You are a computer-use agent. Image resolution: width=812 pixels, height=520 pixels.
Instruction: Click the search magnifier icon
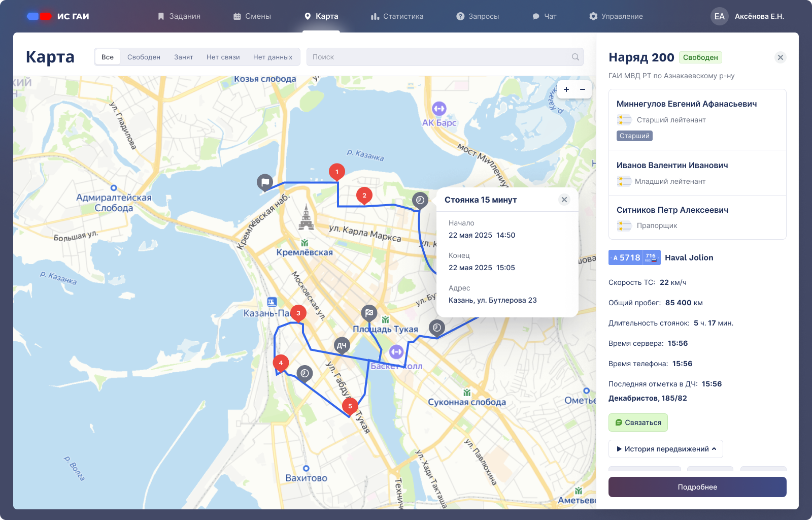(575, 57)
